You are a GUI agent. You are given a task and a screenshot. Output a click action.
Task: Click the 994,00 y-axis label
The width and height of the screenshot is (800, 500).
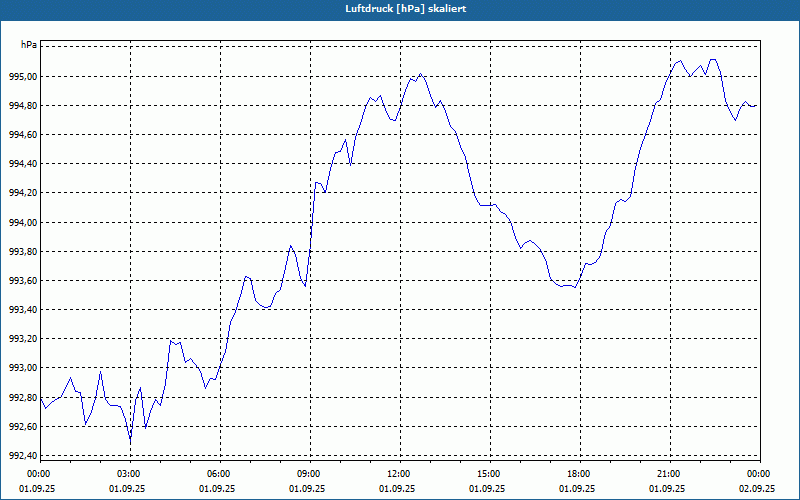tap(23, 222)
